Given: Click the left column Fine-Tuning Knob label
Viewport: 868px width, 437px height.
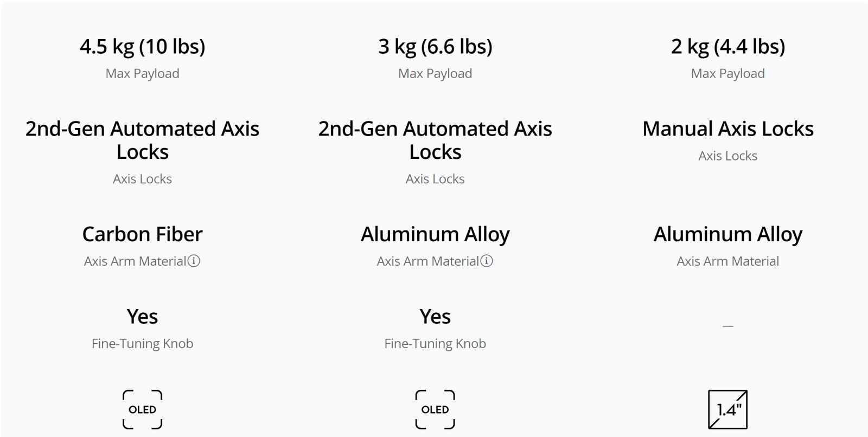Looking at the screenshot, I should (x=143, y=344).
